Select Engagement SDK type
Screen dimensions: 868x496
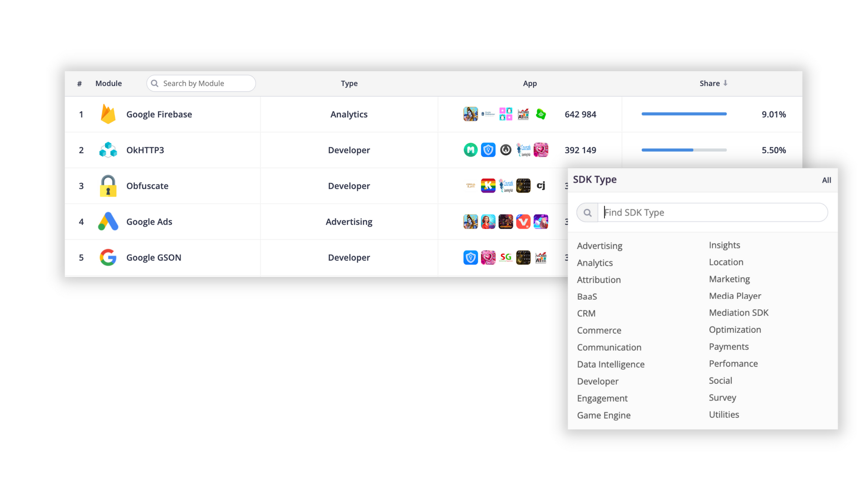pos(602,398)
